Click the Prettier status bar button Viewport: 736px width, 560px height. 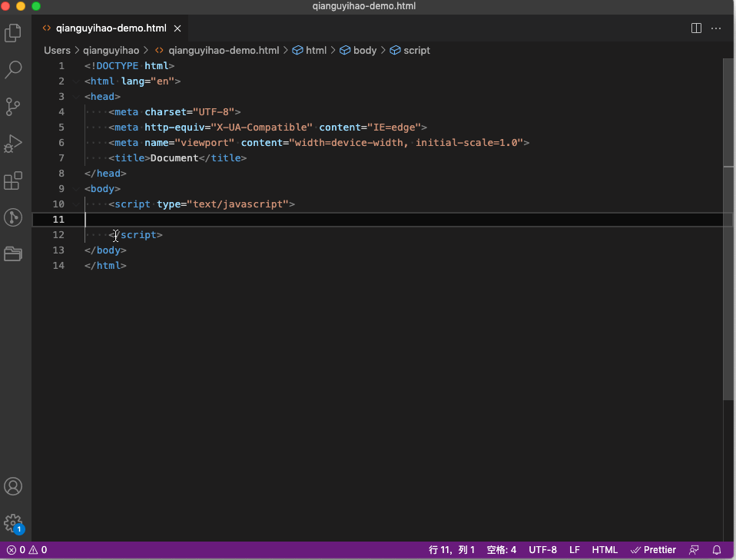point(653,550)
